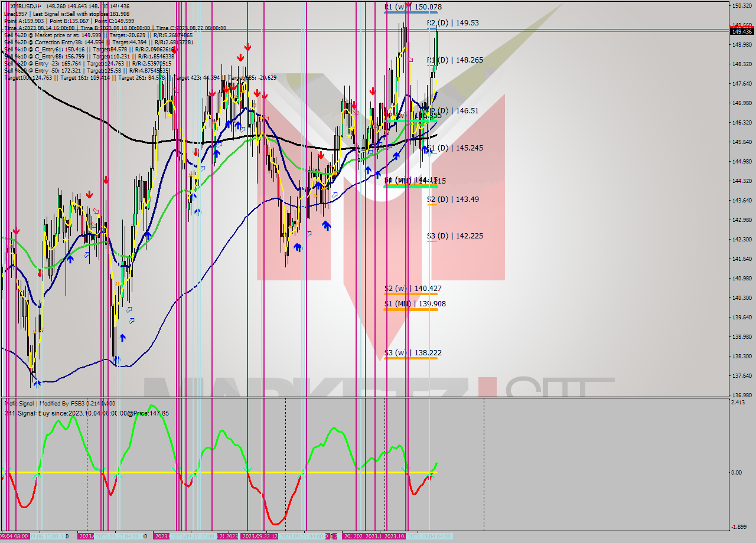Click the 145.640 price scale value
Screen dimensions: 756x543
coord(742,142)
